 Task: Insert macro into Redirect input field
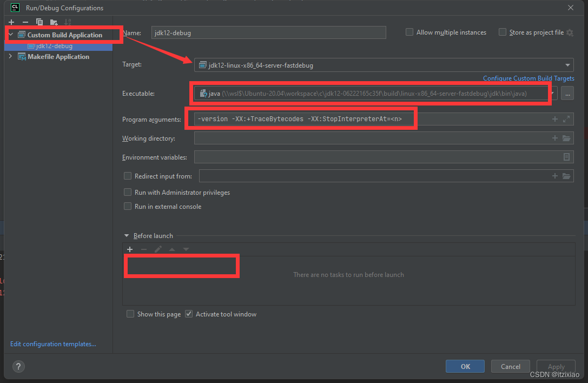[555, 176]
